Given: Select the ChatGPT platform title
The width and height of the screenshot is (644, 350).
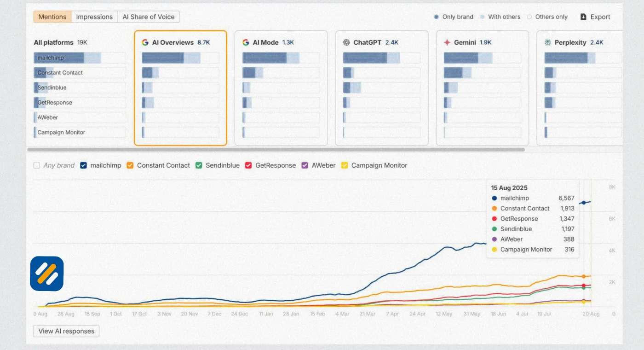Looking at the screenshot, I should pyautogui.click(x=367, y=42).
